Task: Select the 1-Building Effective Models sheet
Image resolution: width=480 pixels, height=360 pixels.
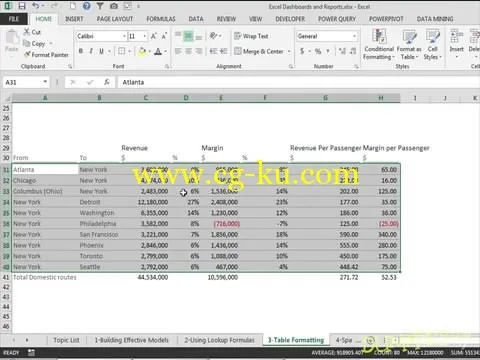Action: (x=132, y=340)
